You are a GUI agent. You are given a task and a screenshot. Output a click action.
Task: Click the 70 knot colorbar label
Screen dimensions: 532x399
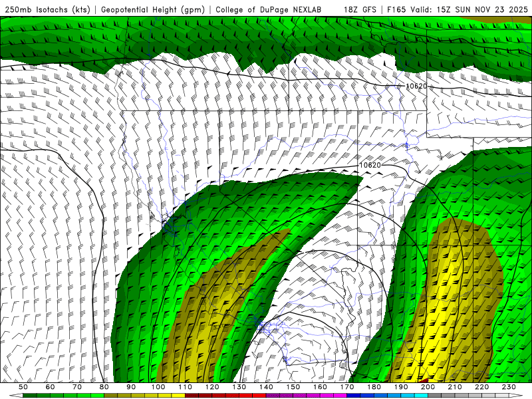click(x=77, y=387)
